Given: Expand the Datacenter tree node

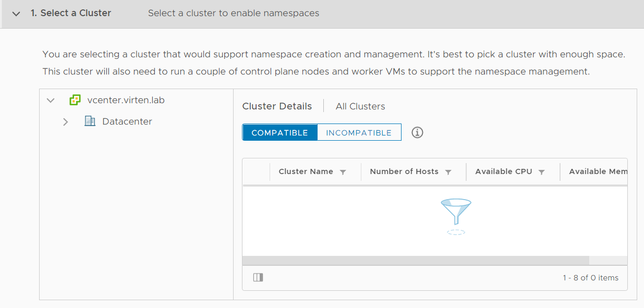Looking at the screenshot, I should pyautogui.click(x=65, y=121).
